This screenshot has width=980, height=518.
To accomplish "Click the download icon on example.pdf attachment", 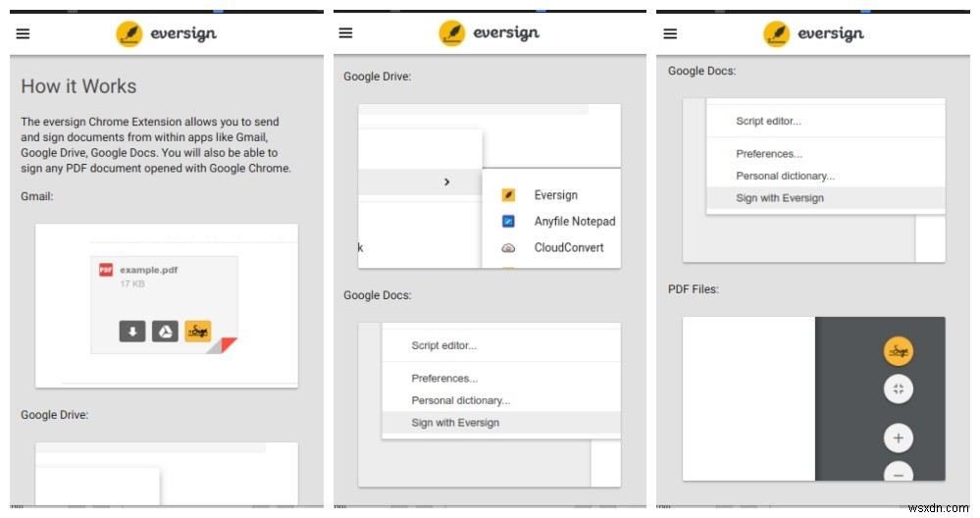I will [x=132, y=332].
